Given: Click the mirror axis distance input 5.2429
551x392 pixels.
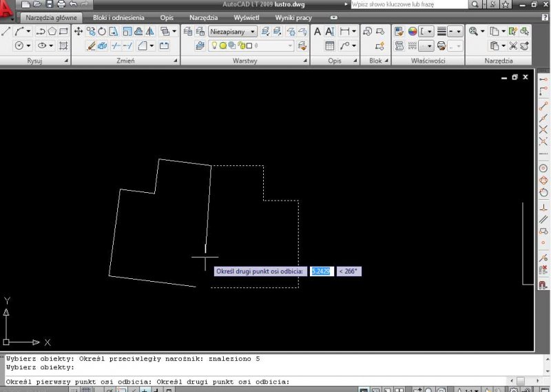Looking at the screenshot, I should pyautogui.click(x=321, y=271).
